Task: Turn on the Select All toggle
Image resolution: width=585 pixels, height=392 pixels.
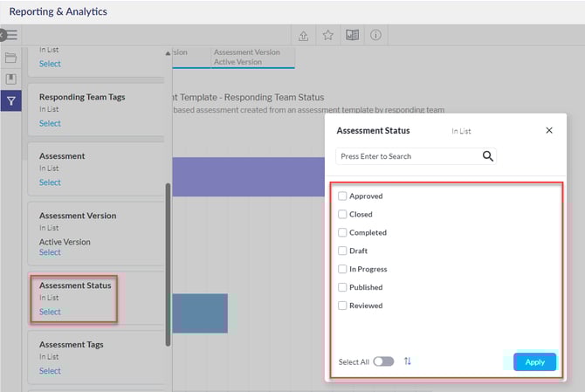Action: (383, 361)
